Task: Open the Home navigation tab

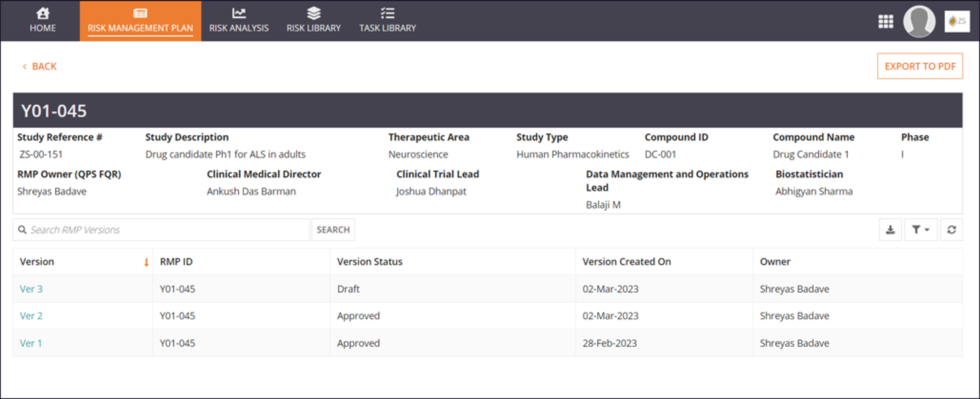Action: click(x=43, y=21)
